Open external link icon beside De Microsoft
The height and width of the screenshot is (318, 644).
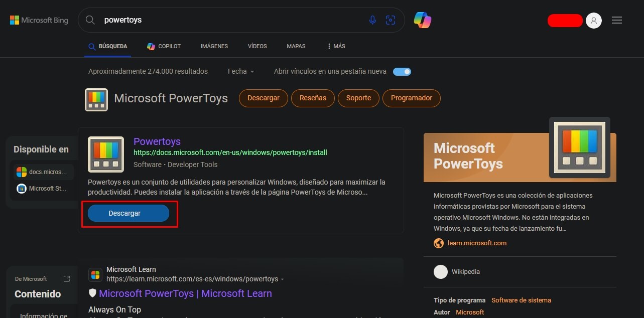67,279
